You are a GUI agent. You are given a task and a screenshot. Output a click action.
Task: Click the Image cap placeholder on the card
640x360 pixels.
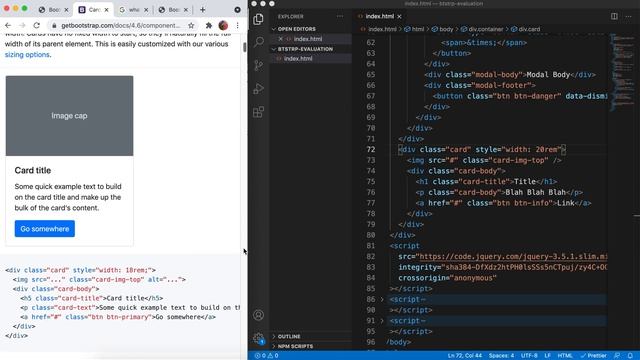(x=69, y=116)
